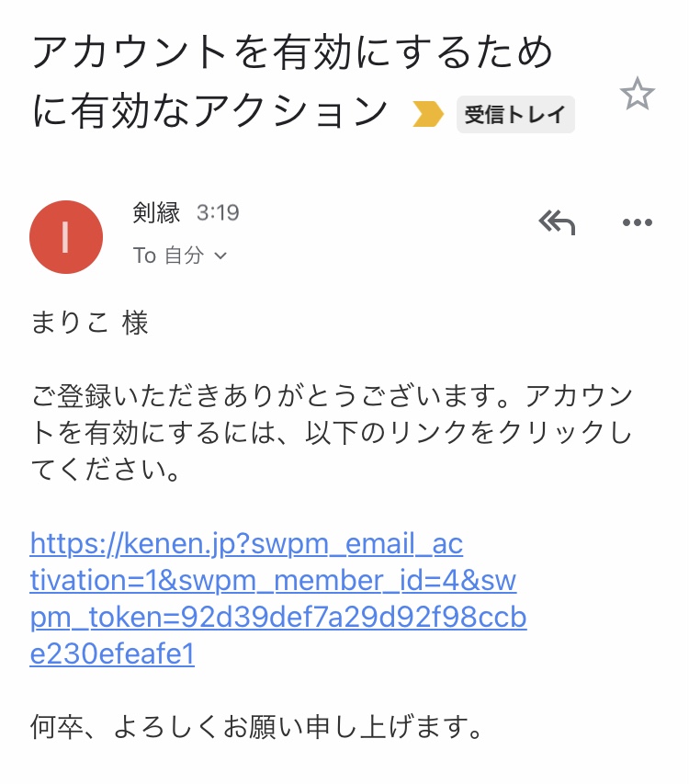Star this email message
Screen dimensions: 689x784
(x=637, y=94)
